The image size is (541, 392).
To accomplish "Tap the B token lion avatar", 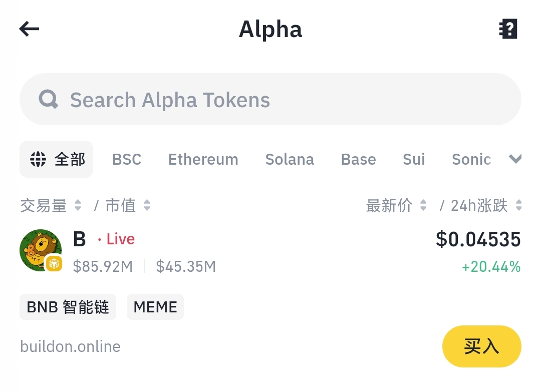I will [40, 249].
